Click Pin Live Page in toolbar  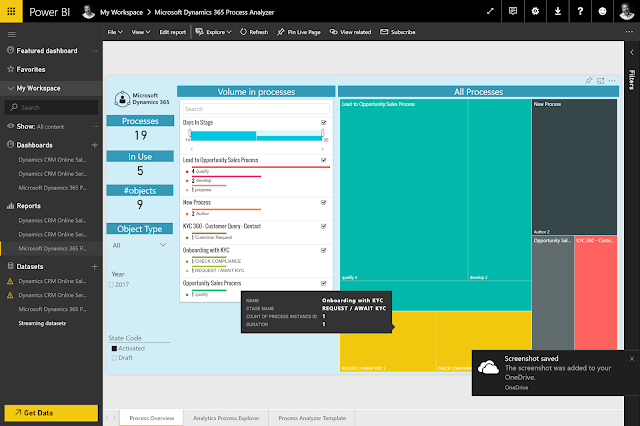coord(299,32)
